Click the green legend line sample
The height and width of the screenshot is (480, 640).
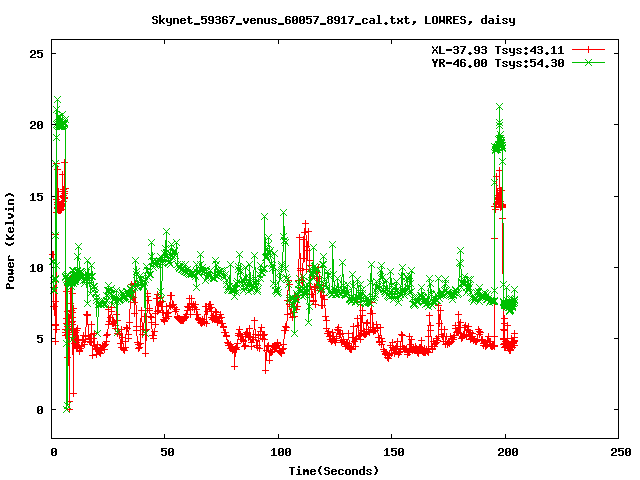[588, 62]
